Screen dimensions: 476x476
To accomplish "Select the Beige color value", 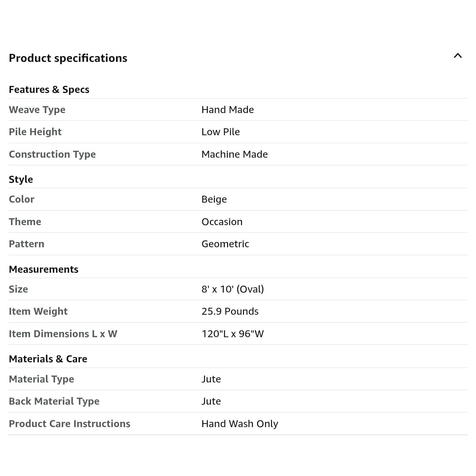I will [x=214, y=199].
